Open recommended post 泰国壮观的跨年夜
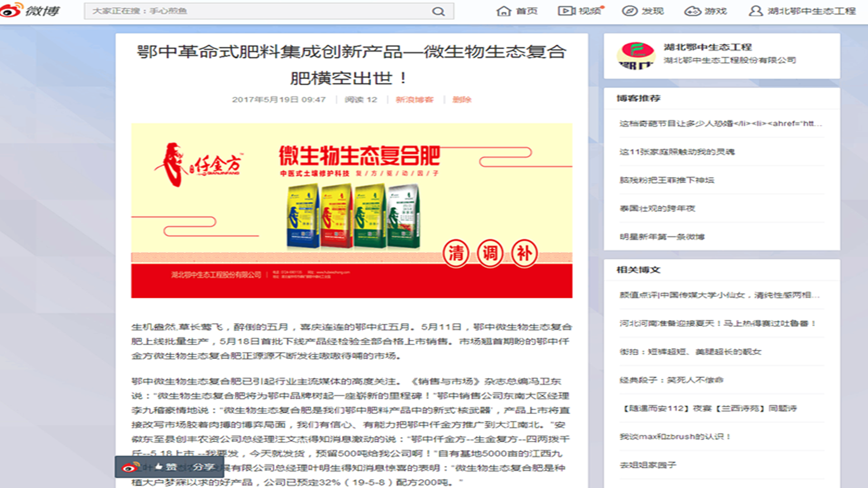 [657, 208]
